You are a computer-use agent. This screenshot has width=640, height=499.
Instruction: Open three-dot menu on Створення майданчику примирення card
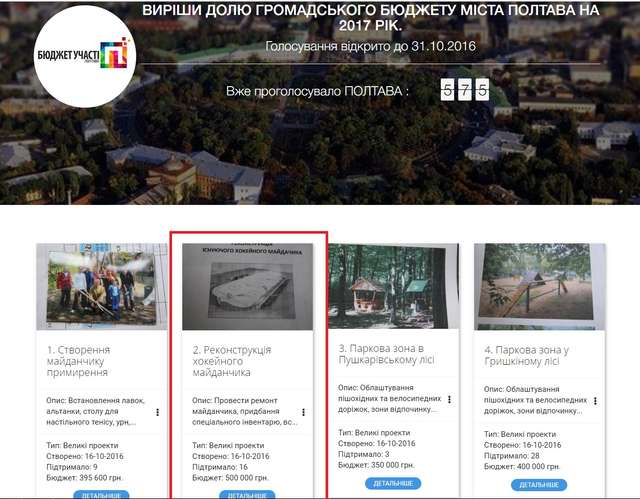pyautogui.click(x=158, y=412)
